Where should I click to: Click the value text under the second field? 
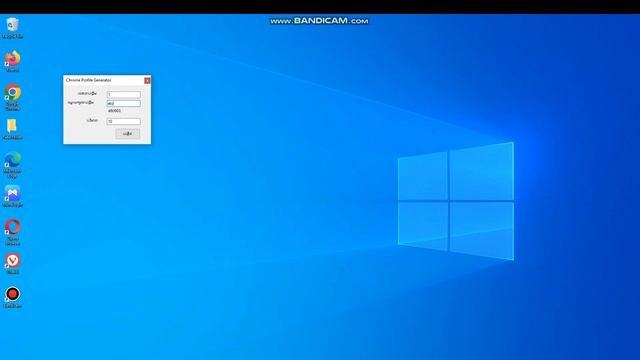point(115,111)
